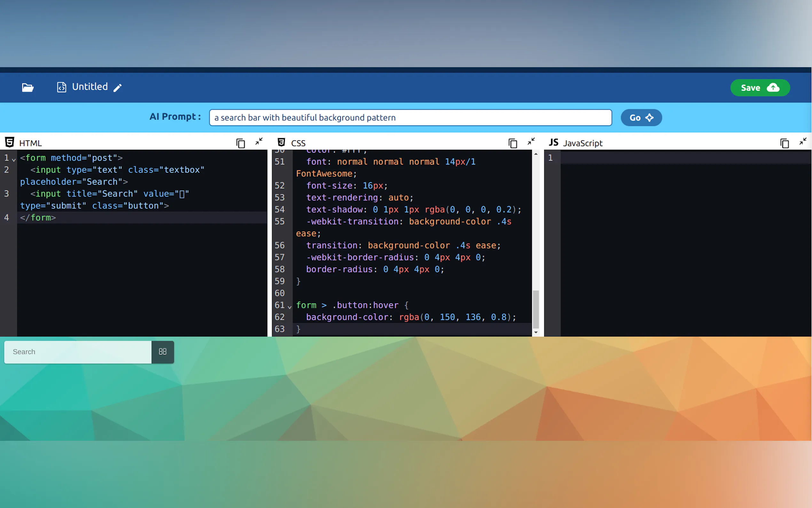Copy HTML code with the copy icon

click(x=240, y=143)
